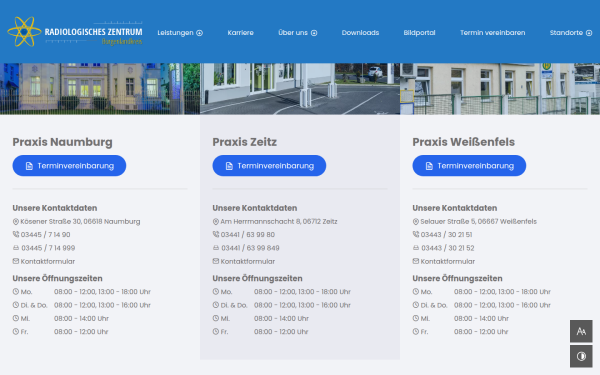Viewport: 600px width, 375px height.
Task: Click the Naumburg practice building photo
Action: point(100,89)
